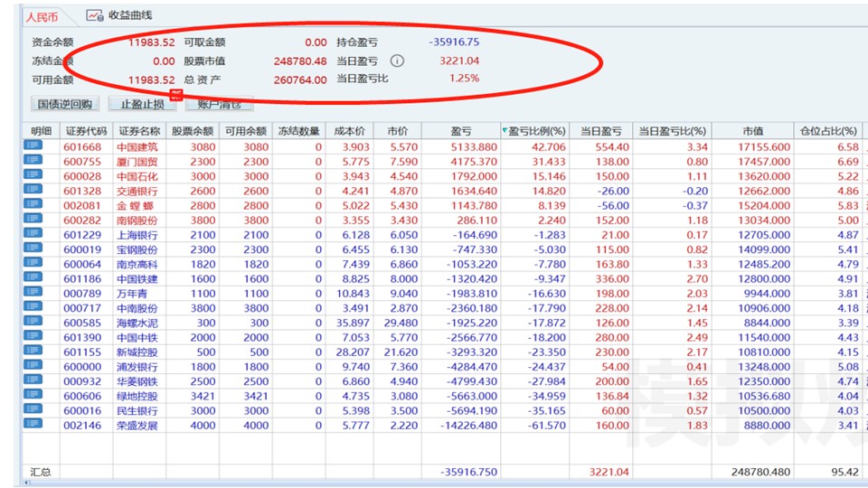Image resolution: width=868 pixels, height=488 pixels.
Task: Click the info icon beside 当日盈亏
Action: tap(397, 61)
